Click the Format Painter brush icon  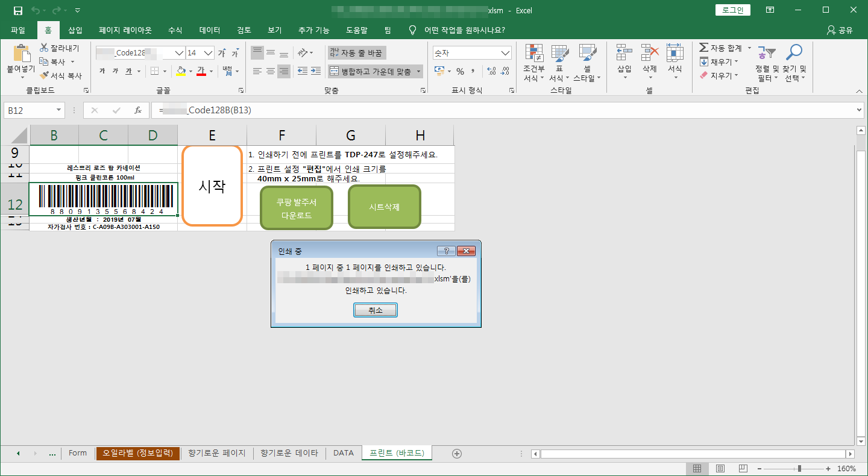click(x=45, y=76)
